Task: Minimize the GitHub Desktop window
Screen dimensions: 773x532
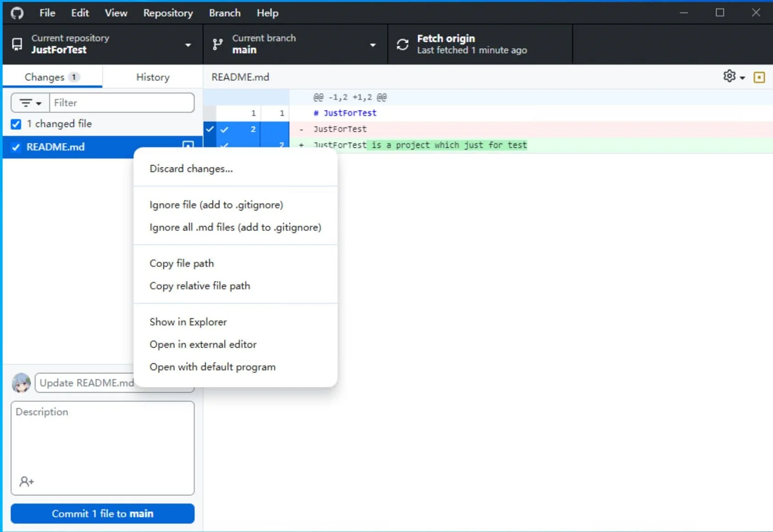Action: (684, 13)
